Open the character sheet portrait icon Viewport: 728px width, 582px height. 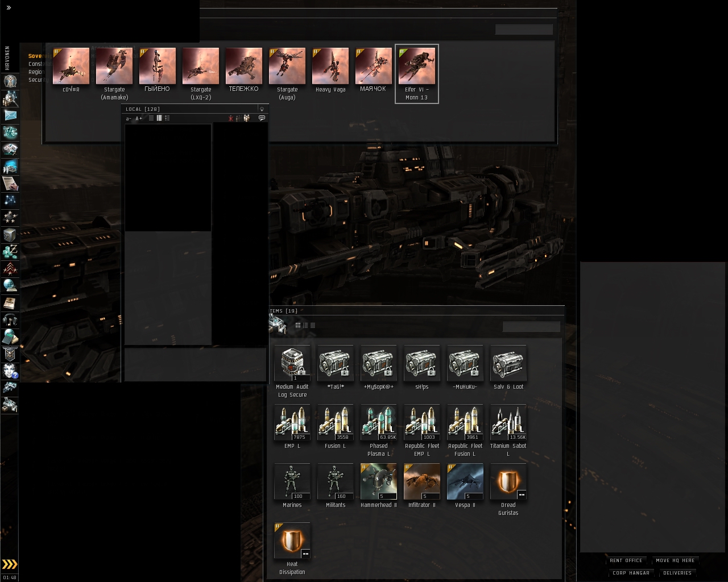[10, 81]
